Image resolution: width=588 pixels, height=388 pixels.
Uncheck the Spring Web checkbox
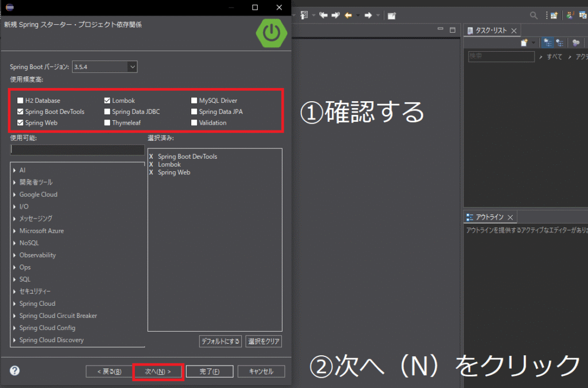20,122
